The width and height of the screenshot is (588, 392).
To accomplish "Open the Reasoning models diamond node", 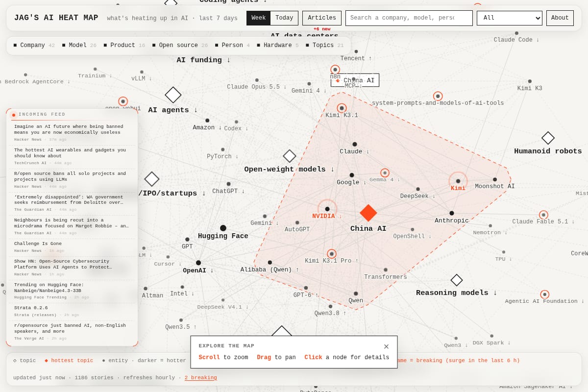I will pyautogui.click(x=457, y=280).
